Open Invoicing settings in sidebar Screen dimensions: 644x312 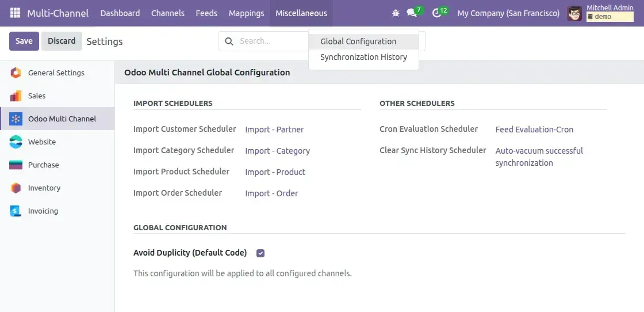click(43, 211)
